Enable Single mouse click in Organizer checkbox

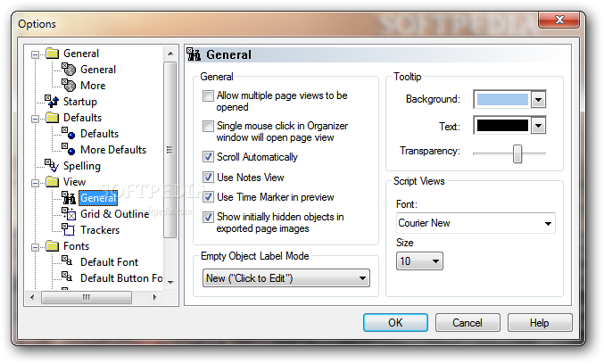coord(208,126)
